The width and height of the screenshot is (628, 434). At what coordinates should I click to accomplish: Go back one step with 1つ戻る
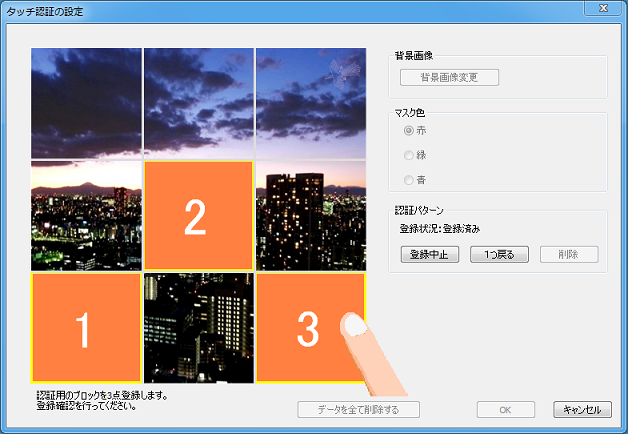click(x=499, y=255)
